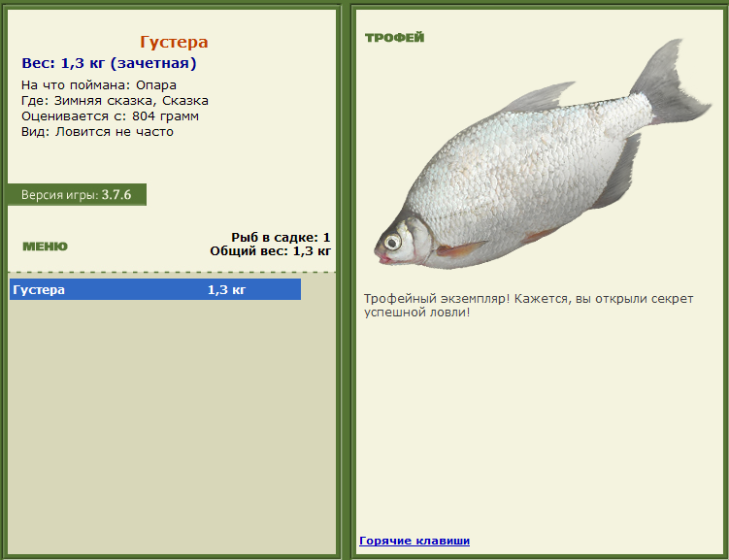The height and width of the screenshot is (560, 729).
Task: Click the Густера title heading
Action: [x=174, y=42]
